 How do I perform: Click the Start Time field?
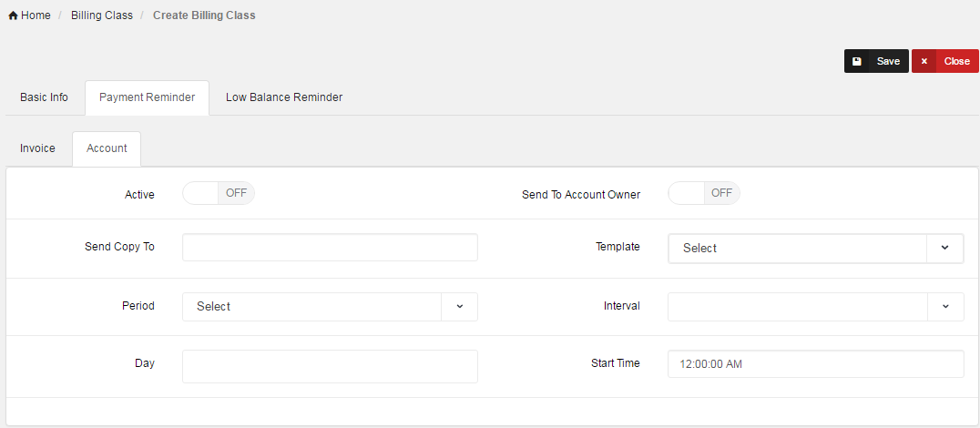coord(815,364)
